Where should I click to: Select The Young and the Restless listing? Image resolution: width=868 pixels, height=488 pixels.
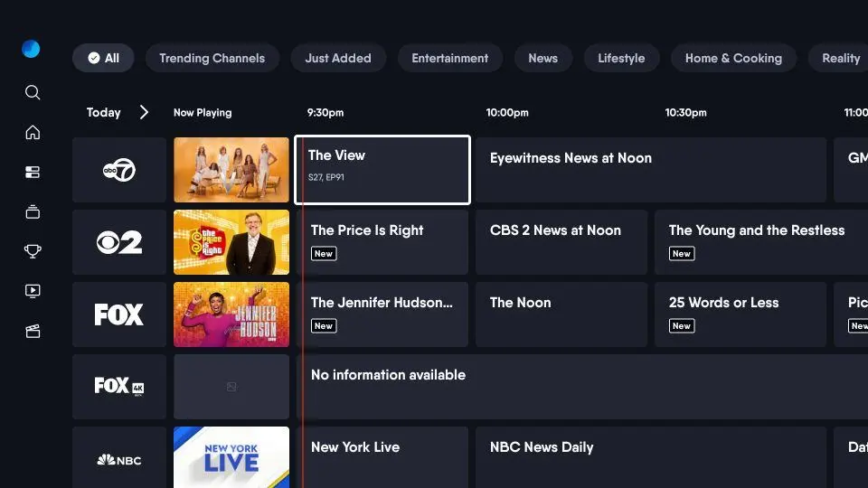tap(740, 242)
